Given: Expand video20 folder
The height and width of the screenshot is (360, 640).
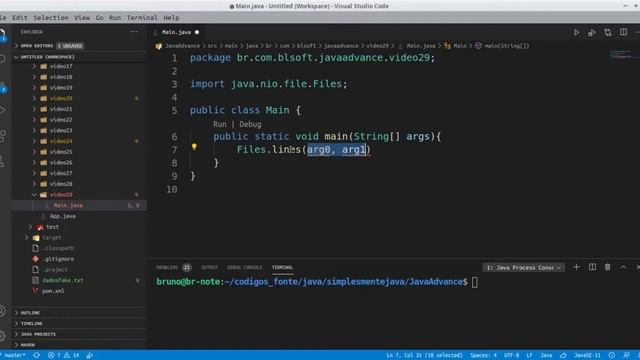Looking at the screenshot, I should pyautogui.click(x=34, y=98).
